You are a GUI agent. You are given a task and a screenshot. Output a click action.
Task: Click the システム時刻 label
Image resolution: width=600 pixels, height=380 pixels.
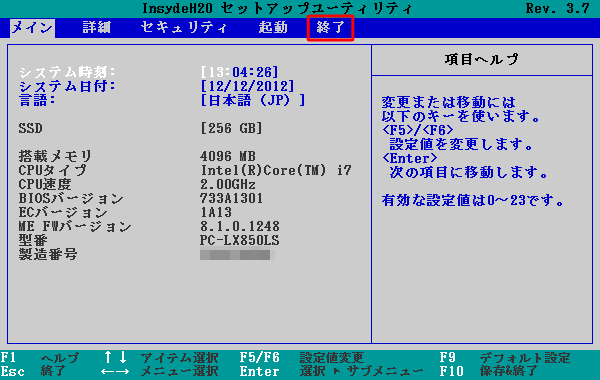tap(67, 72)
